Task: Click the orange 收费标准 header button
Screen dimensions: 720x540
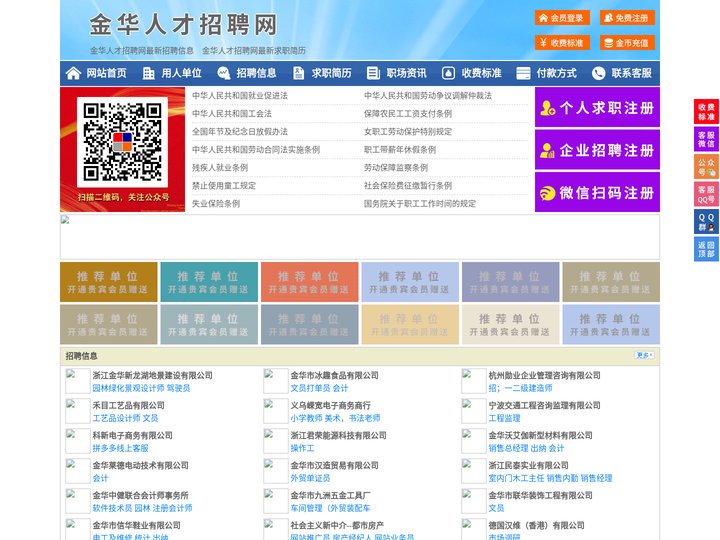Action: tap(562, 43)
